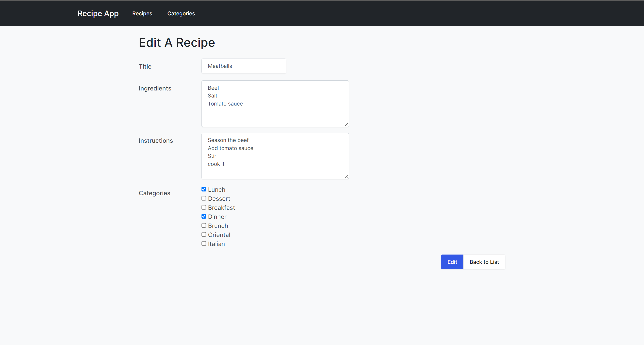Click the Title field label

click(x=145, y=66)
